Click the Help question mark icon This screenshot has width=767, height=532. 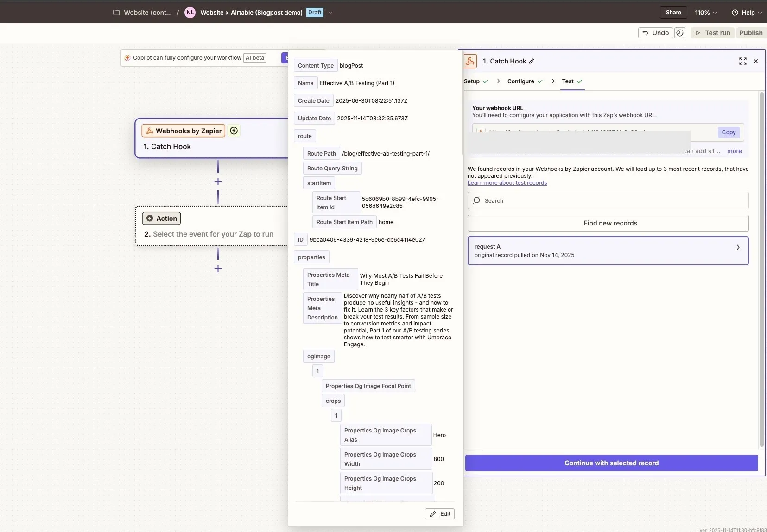pos(735,13)
